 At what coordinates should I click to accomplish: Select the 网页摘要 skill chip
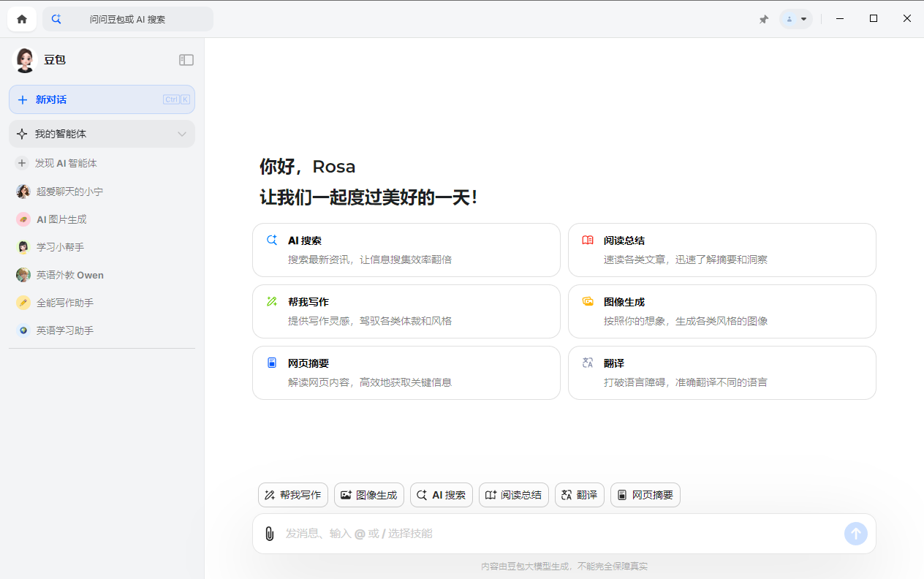645,495
